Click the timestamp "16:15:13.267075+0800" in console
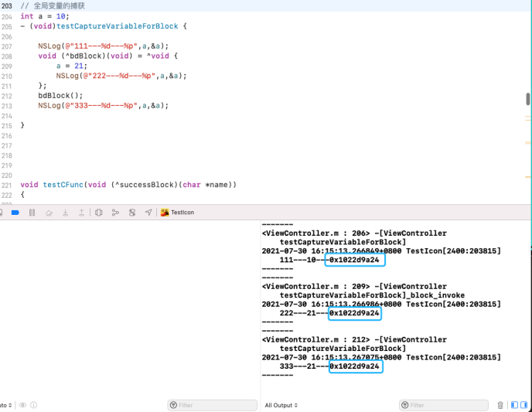Viewport: 532px width, 412px height. [x=356, y=357]
